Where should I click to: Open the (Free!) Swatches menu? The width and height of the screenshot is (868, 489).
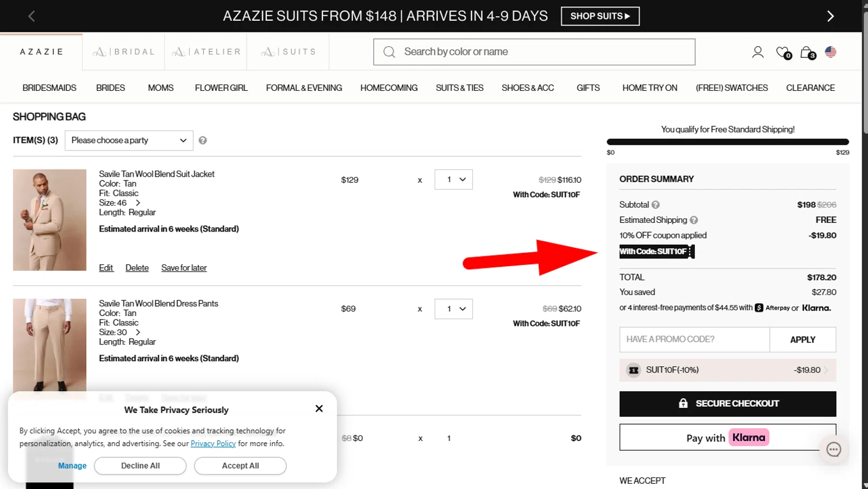click(731, 88)
